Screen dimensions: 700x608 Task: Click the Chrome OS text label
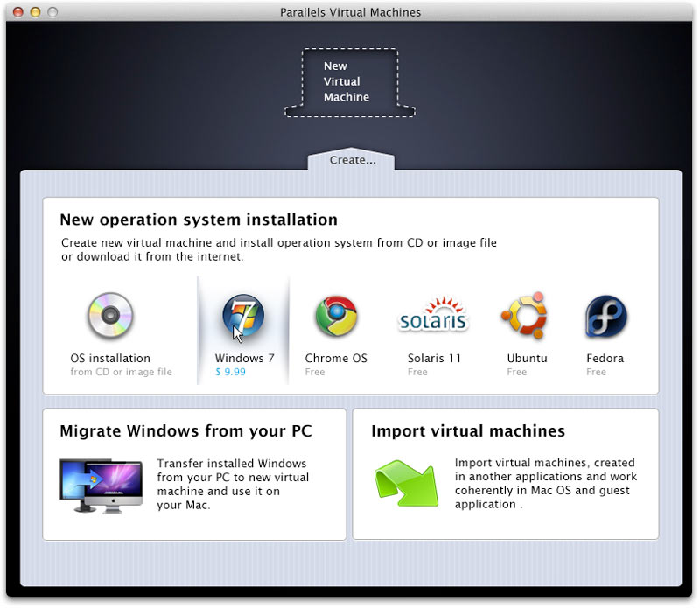coord(336,358)
